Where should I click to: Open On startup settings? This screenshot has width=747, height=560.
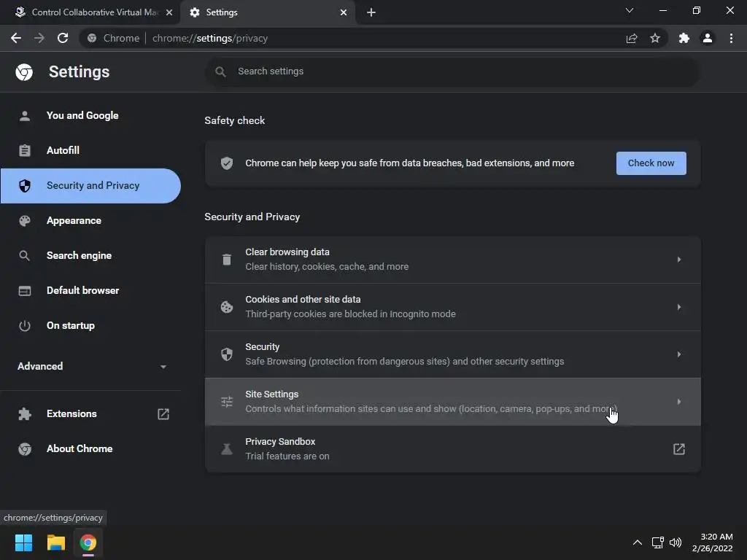[x=90, y=326]
